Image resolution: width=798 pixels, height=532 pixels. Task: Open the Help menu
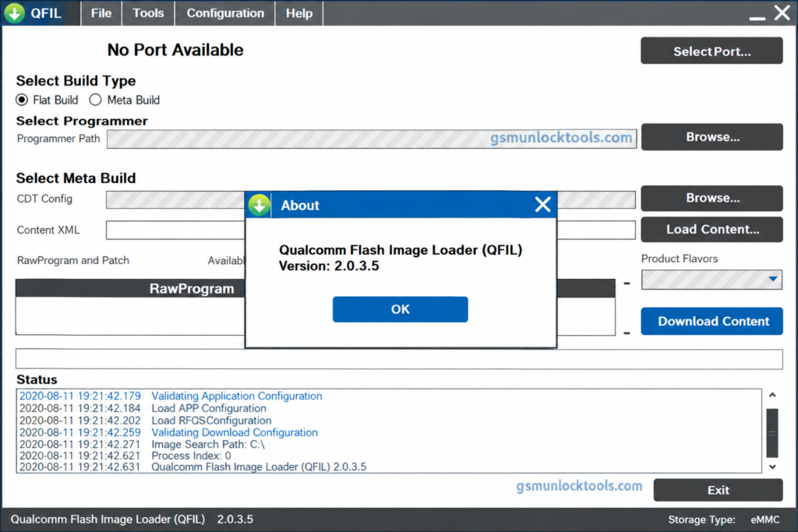(x=298, y=13)
